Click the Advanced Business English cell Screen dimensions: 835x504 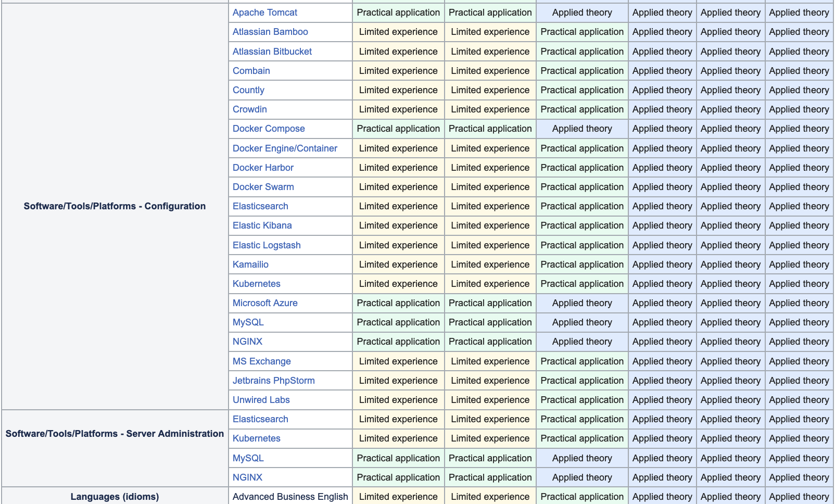(290, 497)
